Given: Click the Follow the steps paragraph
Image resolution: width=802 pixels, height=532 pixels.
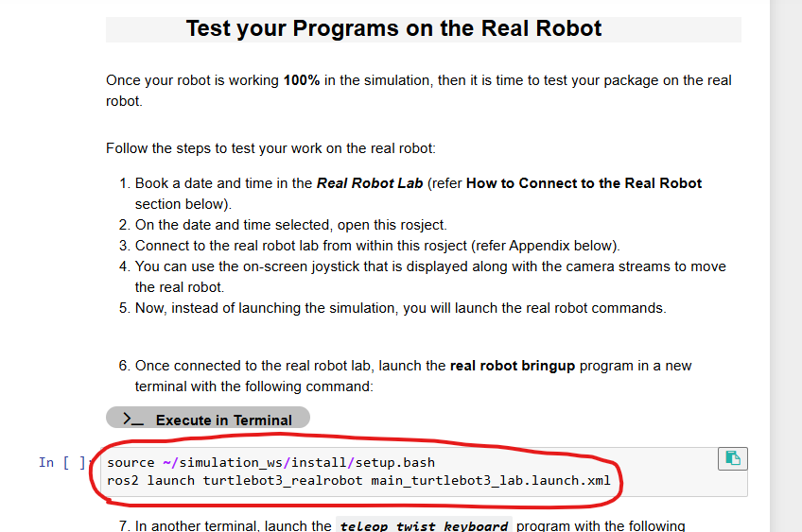Looking at the screenshot, I should [x=270, y=148].
